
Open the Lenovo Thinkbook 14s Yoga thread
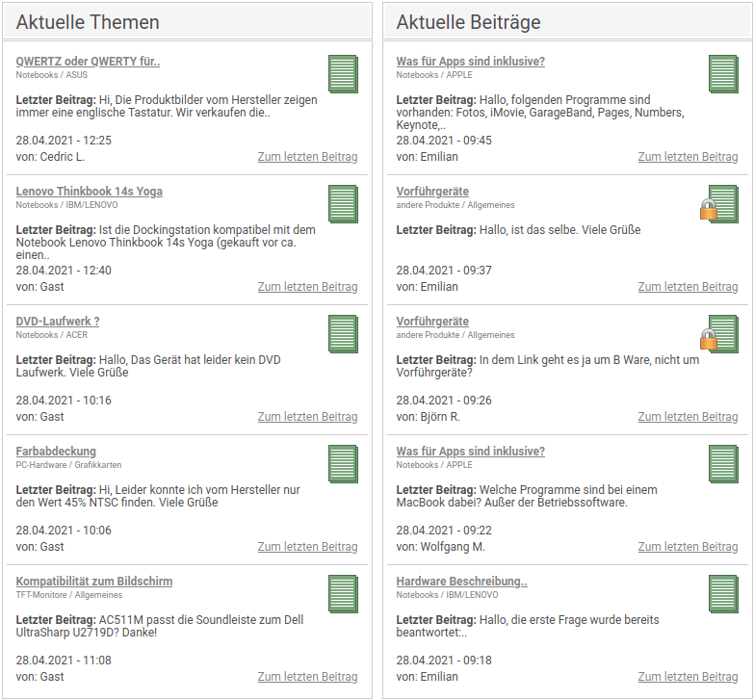89,192
